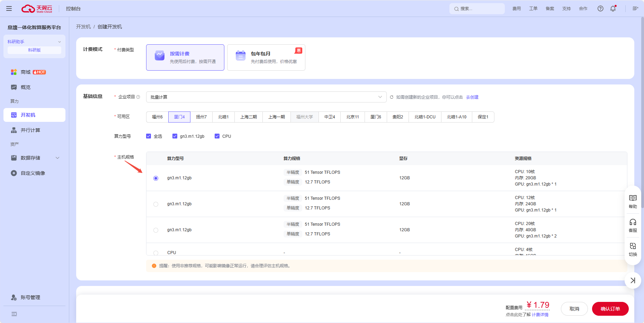Image resolution: width=644 pixels, height=323 pixels.
Task: Click the 数据存储 disk icon
Action: click(14, 158)
